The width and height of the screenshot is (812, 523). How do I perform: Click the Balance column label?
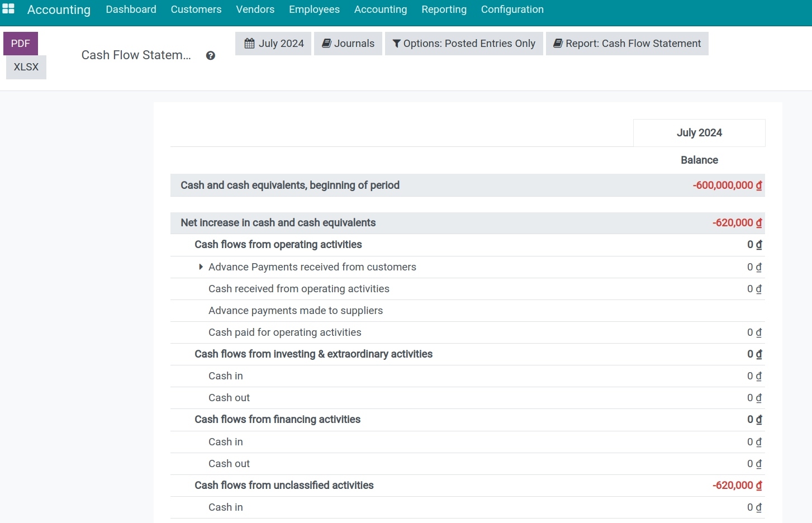pyautogui.click(x=699, y=160)
